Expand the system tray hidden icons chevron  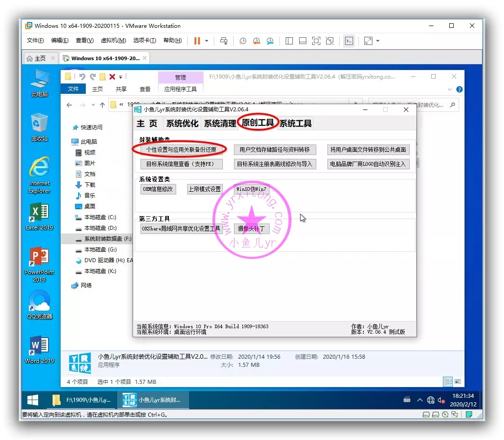(x=420, y=400)
